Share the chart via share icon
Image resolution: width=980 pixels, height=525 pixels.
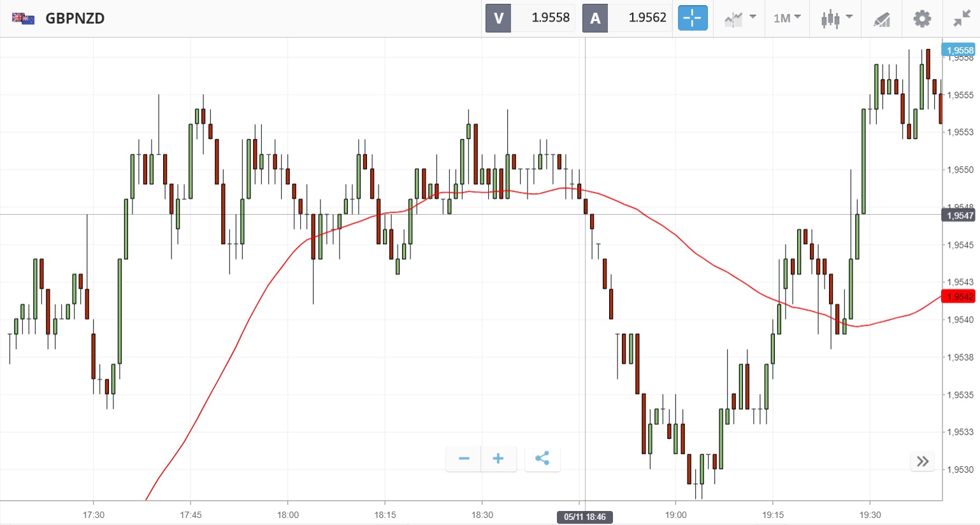[542, 459]
